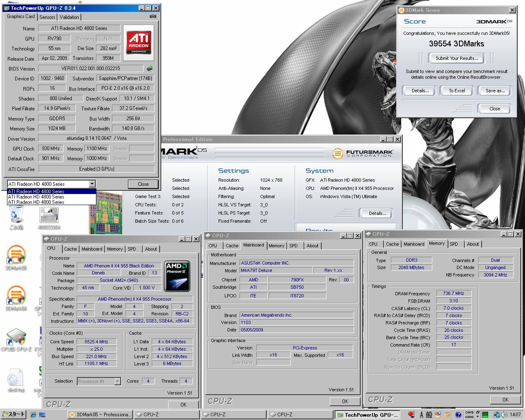Switch to the TechPowerUp GPU-Z taskbar button
Viewport: 525px width, 420px height.
(x=367, y=415)
